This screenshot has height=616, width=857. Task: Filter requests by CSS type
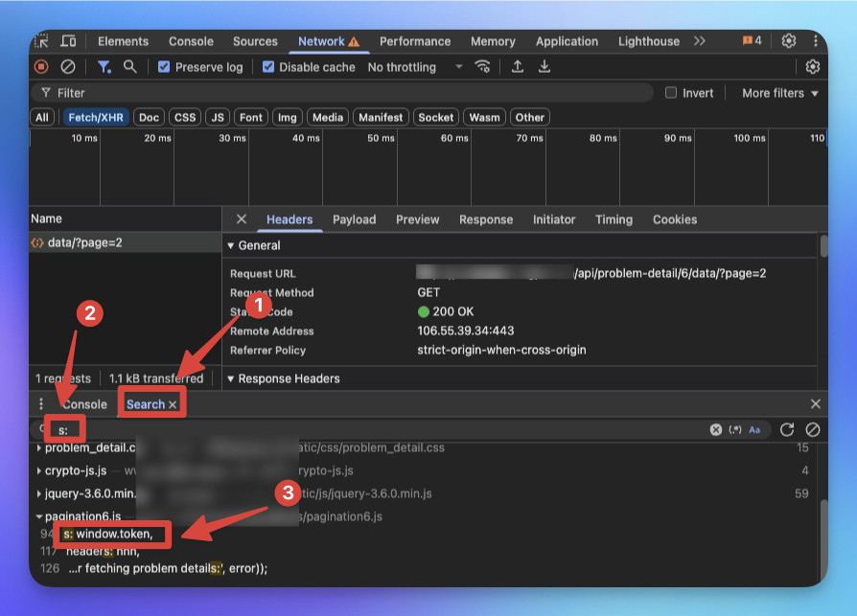pyautogui.click(x=185, y=118)
